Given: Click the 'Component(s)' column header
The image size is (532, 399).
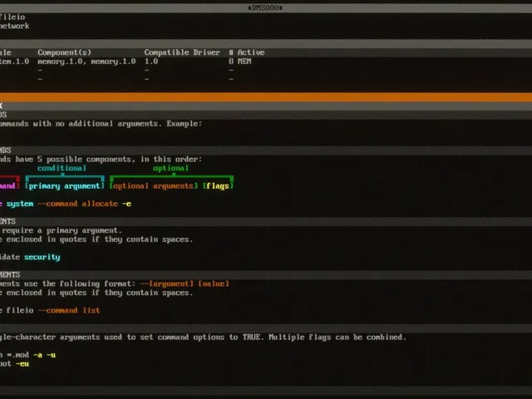Looking at the screenshot, I should 65,52.
